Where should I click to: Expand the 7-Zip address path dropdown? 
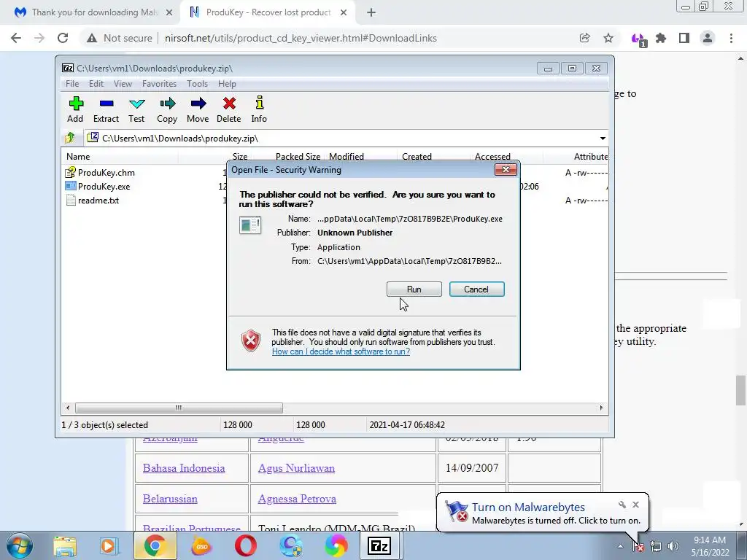(603, 138)
